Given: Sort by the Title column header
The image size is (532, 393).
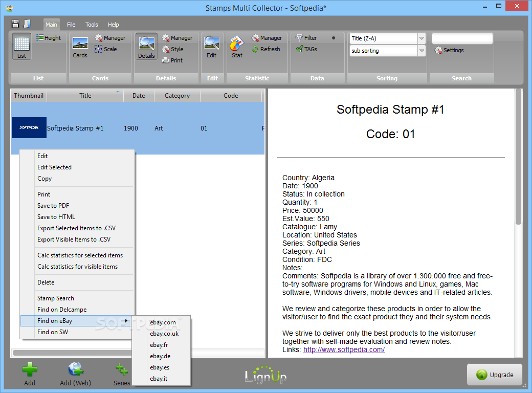Looking at the screenshot, I should click(85, 96).
